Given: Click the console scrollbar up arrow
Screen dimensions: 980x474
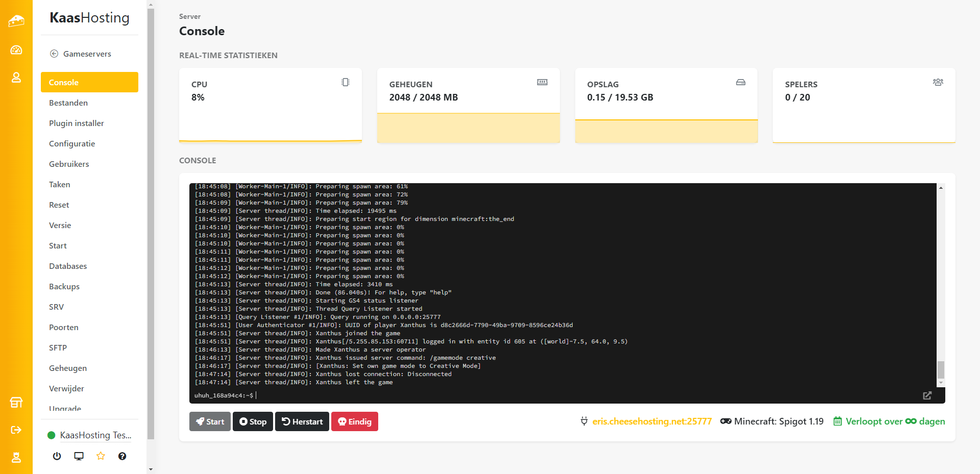Looking at the screenshot, I should [941, 188].
